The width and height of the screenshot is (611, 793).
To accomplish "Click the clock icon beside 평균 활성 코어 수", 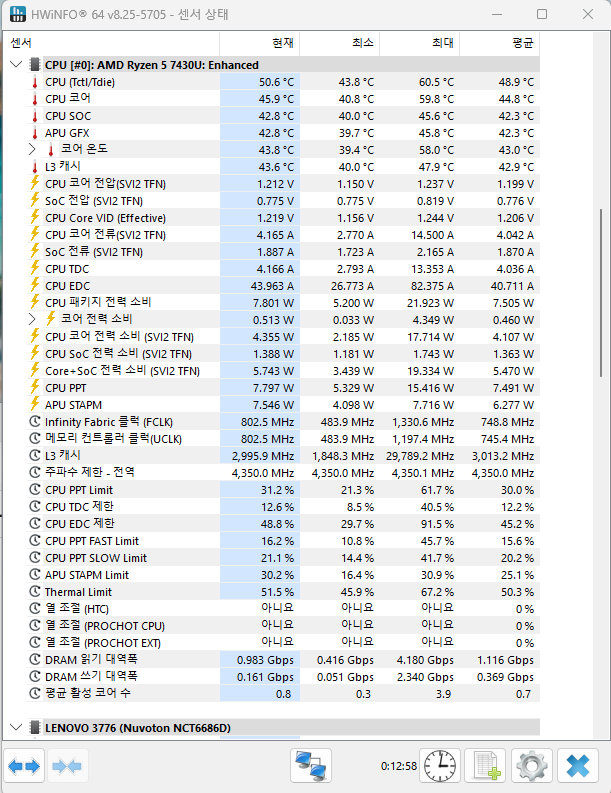I will [x=35, y=693].
